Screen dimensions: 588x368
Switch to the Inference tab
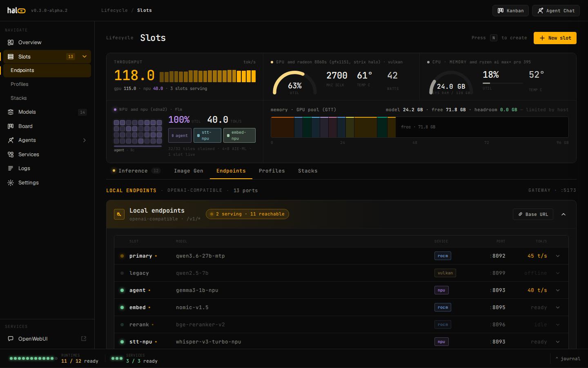(136, 171)
